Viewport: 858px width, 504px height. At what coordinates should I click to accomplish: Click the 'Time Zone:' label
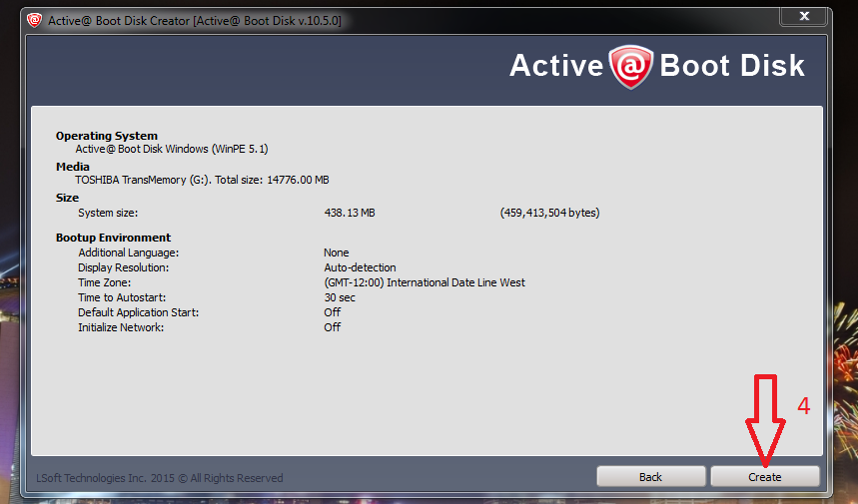[x=105, y=282]
